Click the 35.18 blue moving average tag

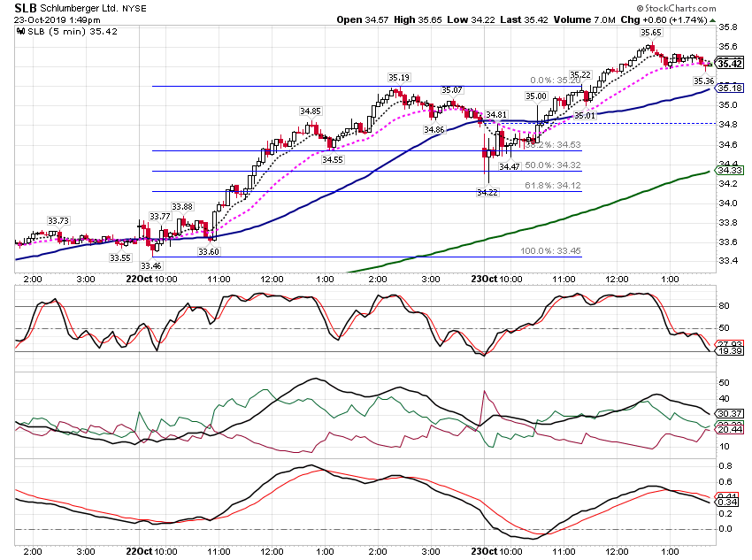point(730,88)
